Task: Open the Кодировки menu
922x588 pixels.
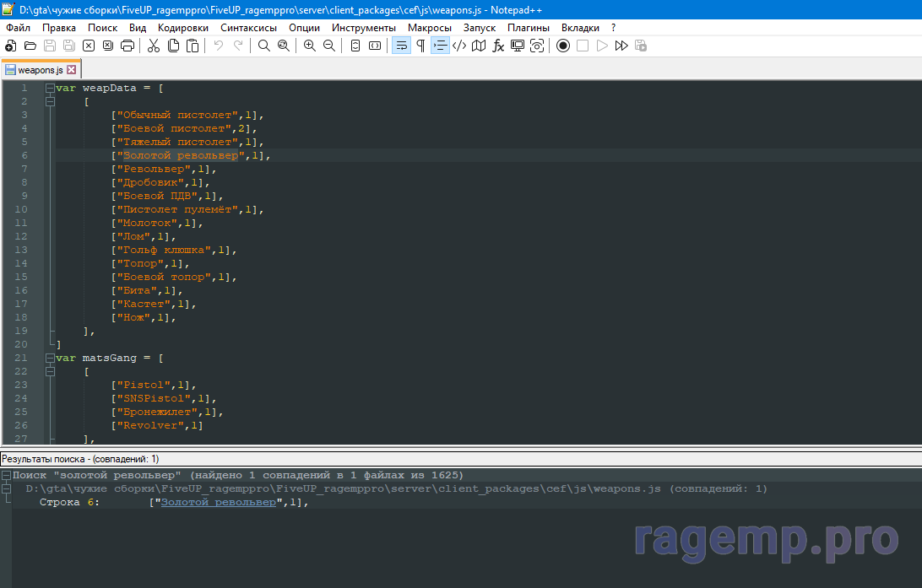Action: click(182, 27)
